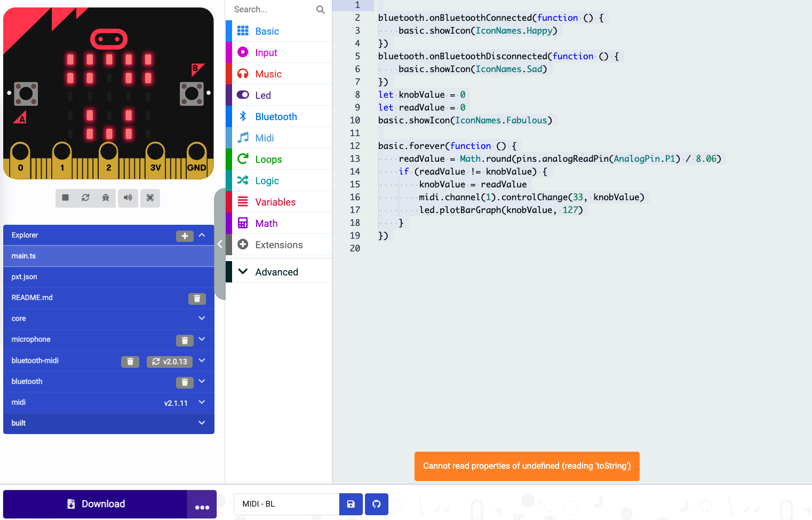
Task: Collapse the Explorer panel
Action: [202, 235]
